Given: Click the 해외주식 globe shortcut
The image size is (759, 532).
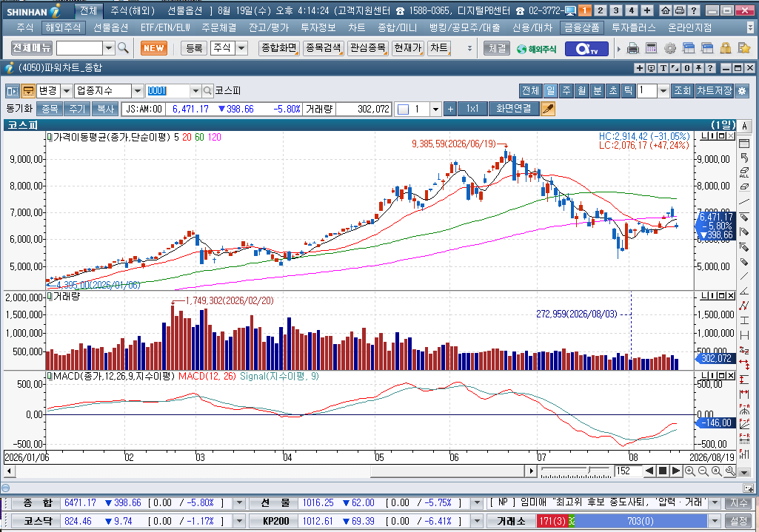Looking at the screenshot, I should [536, 48].
